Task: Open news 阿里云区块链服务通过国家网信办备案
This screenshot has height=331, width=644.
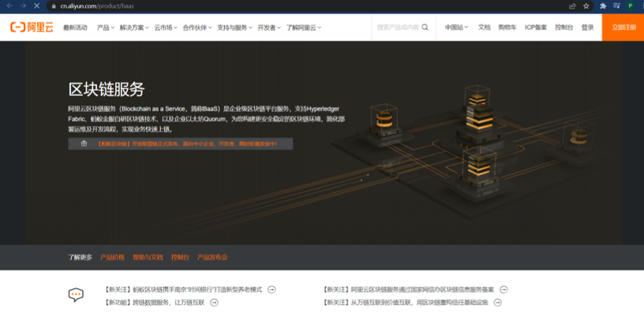Action: pyautogui.click(x=408, y=289)
